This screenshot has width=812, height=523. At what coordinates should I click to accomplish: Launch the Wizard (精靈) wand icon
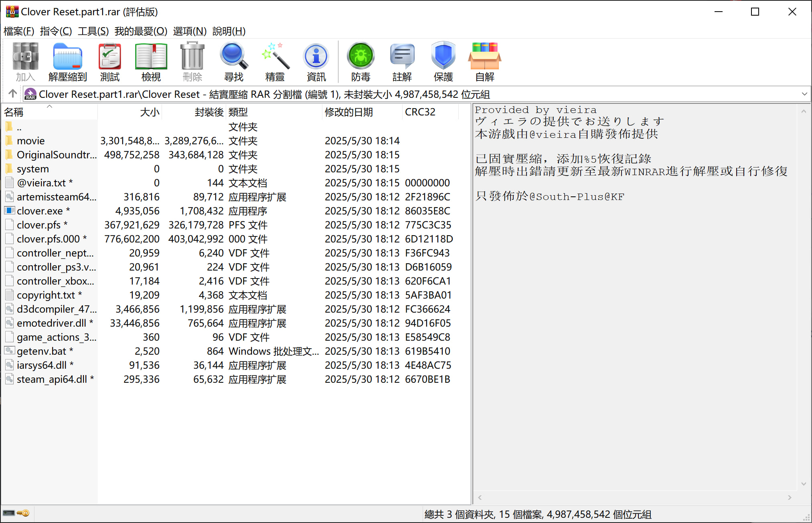point(275,62)
